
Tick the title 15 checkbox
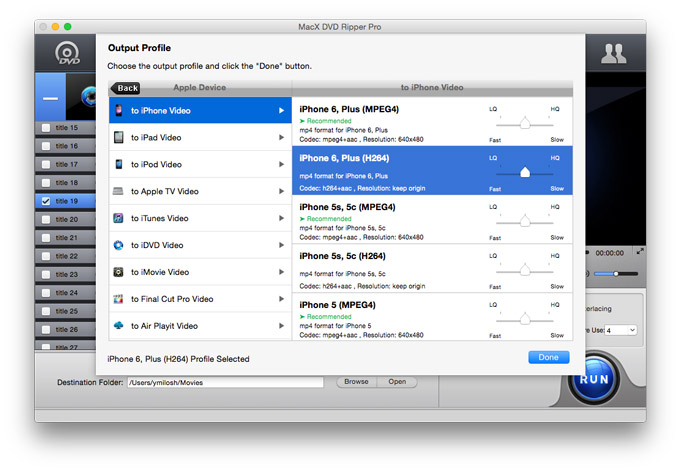[x=46, y=128]
